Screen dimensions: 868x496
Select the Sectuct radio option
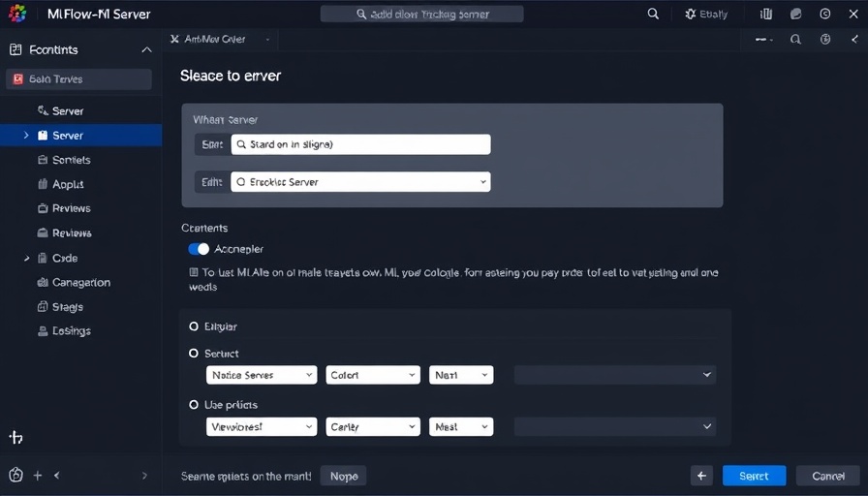pyautogui.click(x=194, y=354)
